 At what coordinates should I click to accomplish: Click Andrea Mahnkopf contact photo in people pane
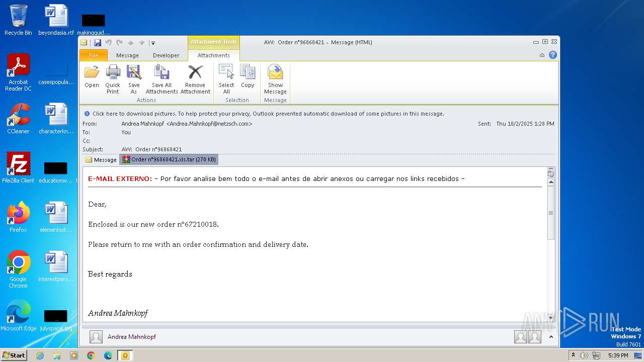[96, 337]
